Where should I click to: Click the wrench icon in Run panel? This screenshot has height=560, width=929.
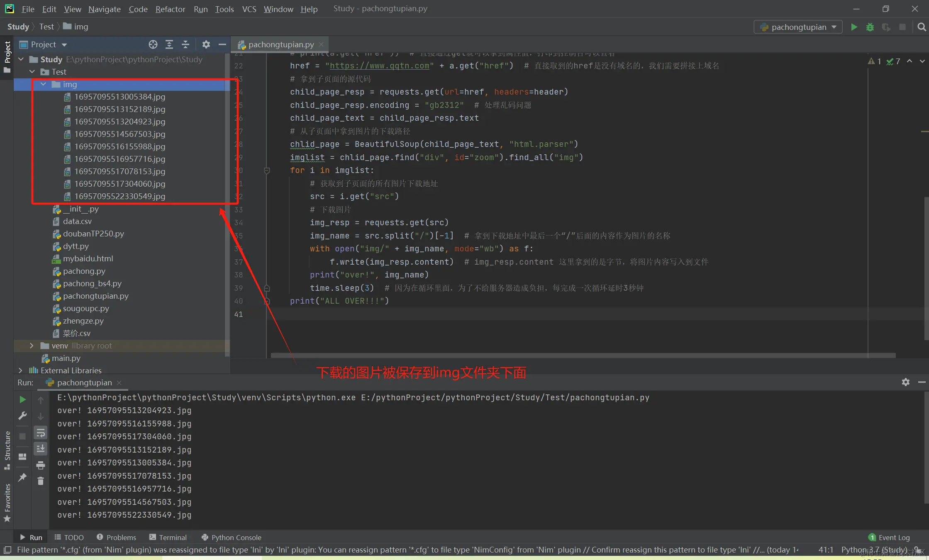23,416
